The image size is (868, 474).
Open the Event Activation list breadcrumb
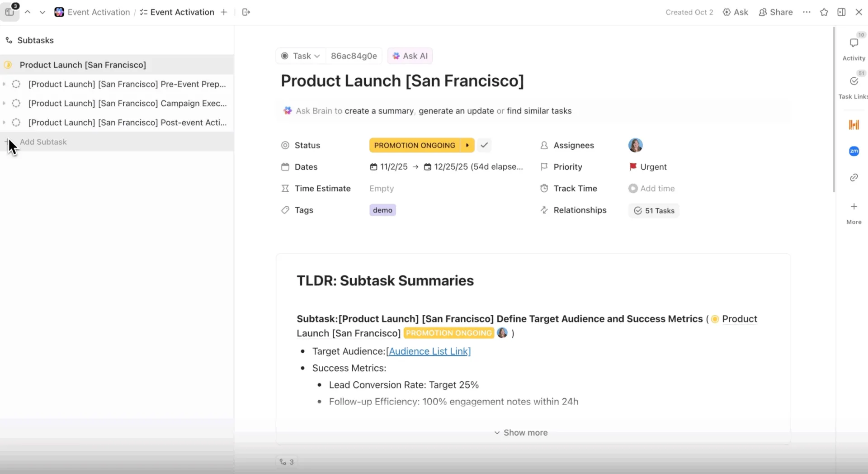(177, 12)
